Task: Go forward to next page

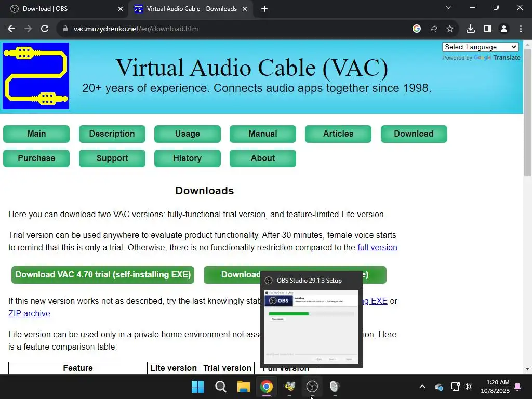Action: [28, 29]
